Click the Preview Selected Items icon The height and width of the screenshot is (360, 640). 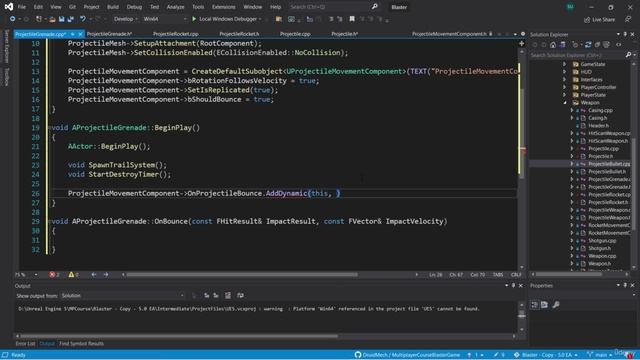[x=619, y=45]
